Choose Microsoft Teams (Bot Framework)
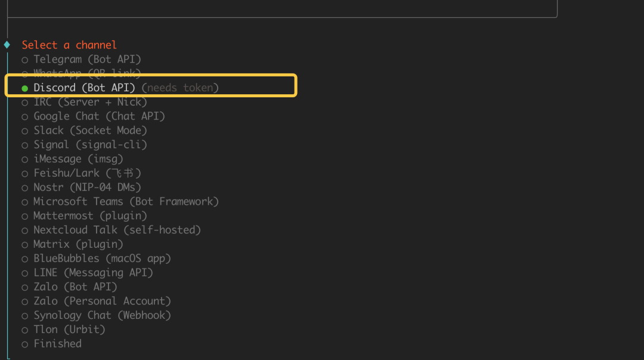The width and height of the screenshot is (644, 360). pyautogui.click(x=126, y=202)
